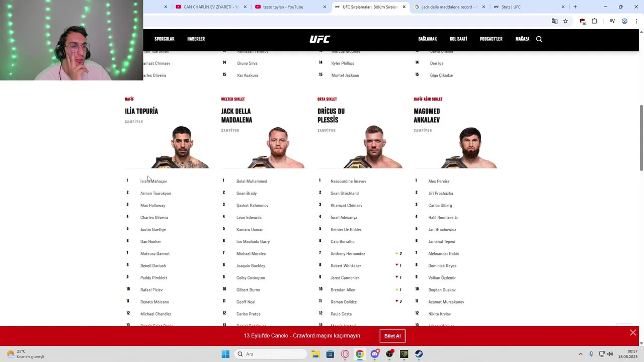Viewport: 644px width, 362px height.
Task: Open champion Ilia Topuria's name link
Action: (x=141, y=111)
